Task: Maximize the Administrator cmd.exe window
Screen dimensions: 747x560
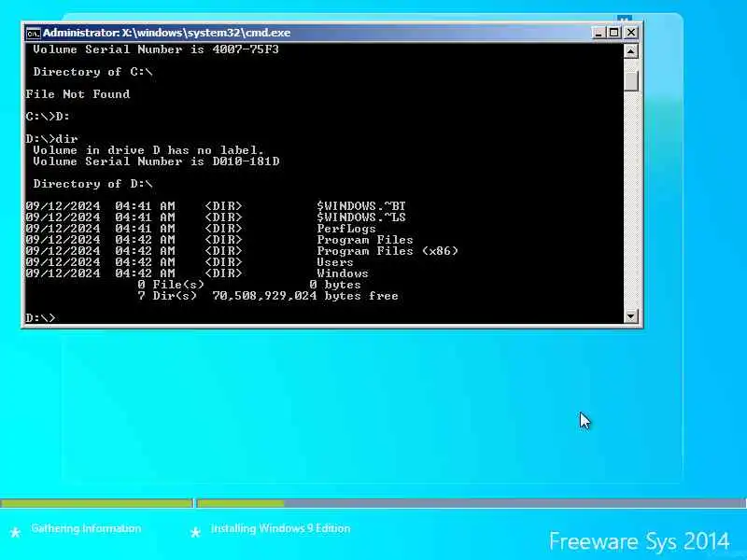Action: tap(614, 33)
